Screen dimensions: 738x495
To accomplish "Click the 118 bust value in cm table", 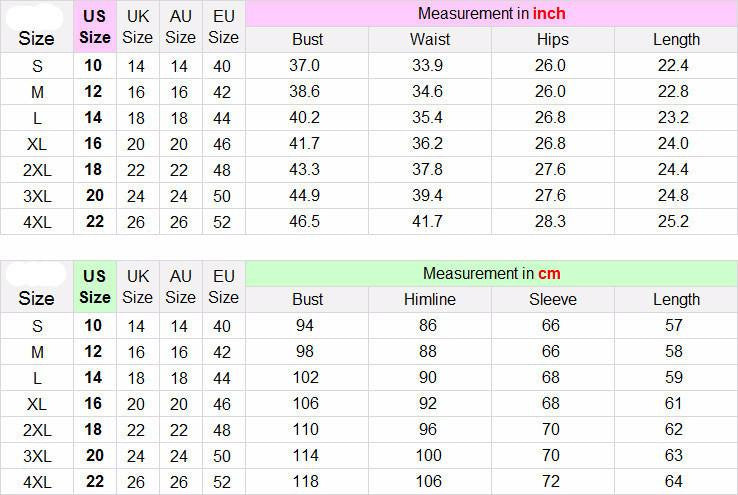I will tap(305, 482).
